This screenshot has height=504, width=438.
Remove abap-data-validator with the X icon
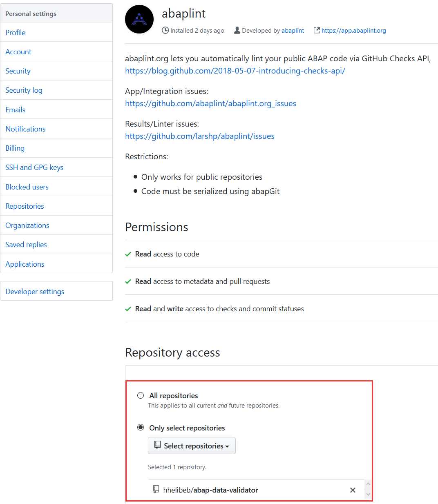[x=353, y=490]
